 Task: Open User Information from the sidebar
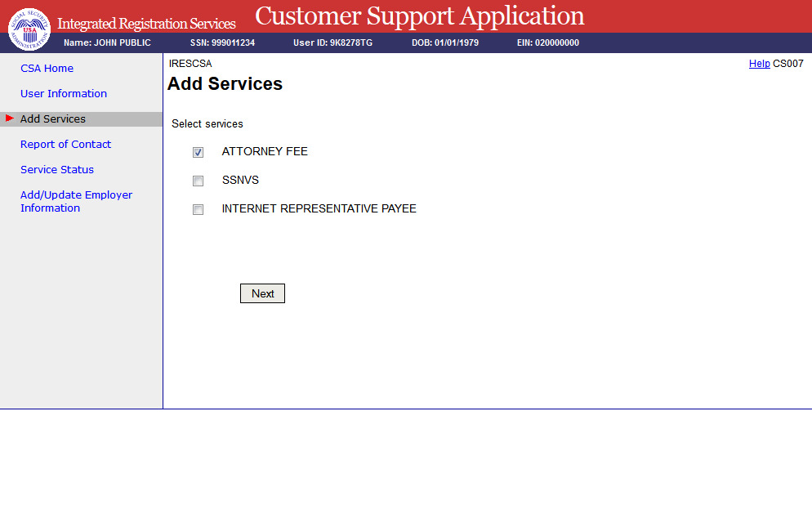(64, 94)
